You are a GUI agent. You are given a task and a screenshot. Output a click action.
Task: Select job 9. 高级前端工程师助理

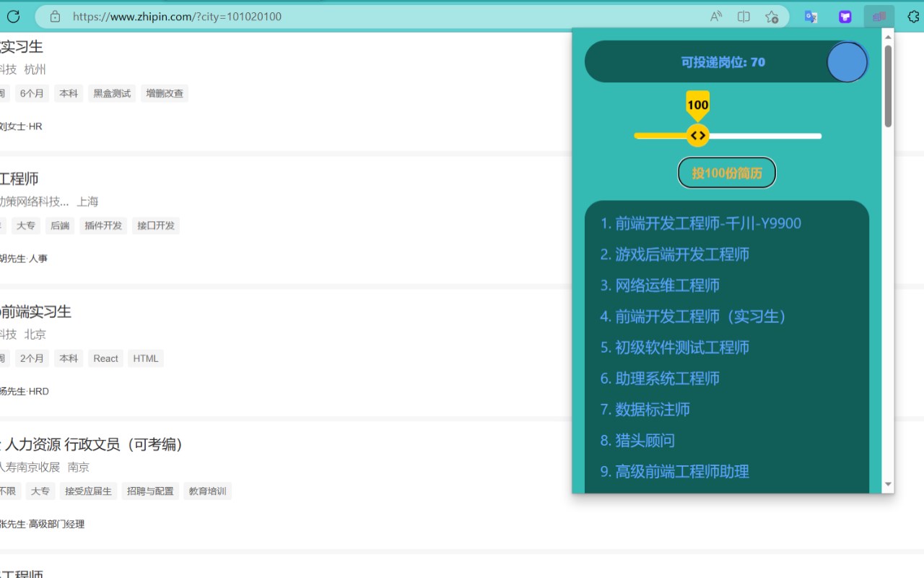pos(675,472)
